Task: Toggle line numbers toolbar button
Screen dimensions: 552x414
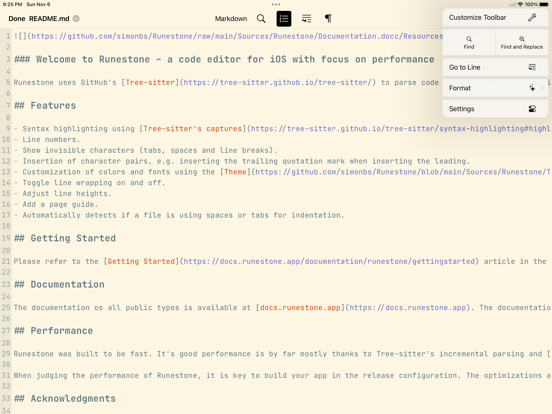Action: 284,19
